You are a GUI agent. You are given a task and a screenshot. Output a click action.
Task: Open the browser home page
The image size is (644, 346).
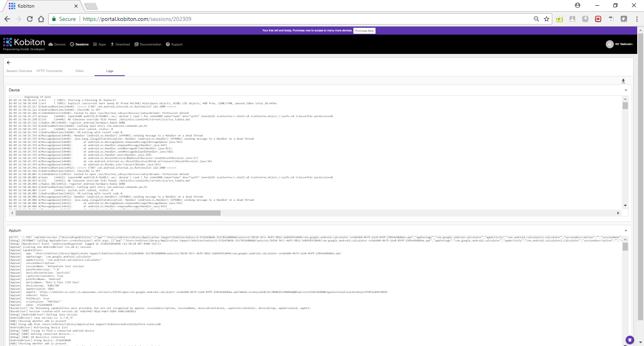click(41, 19)
